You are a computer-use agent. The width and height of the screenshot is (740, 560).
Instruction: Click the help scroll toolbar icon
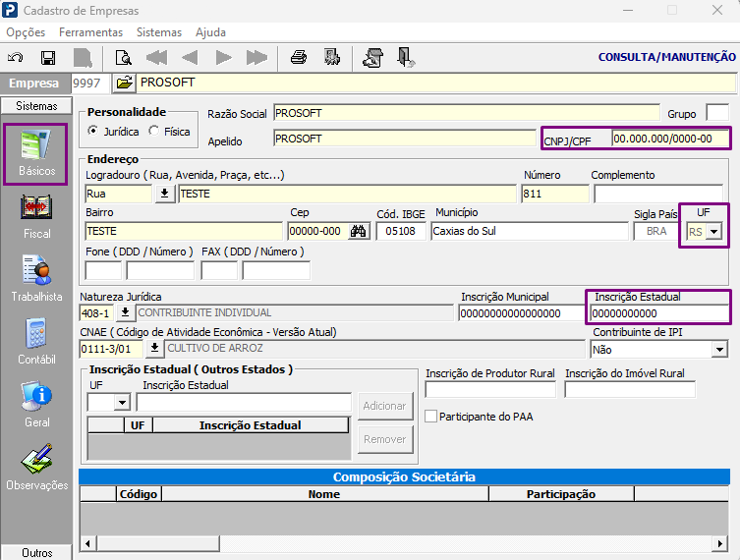pos(372,58)
